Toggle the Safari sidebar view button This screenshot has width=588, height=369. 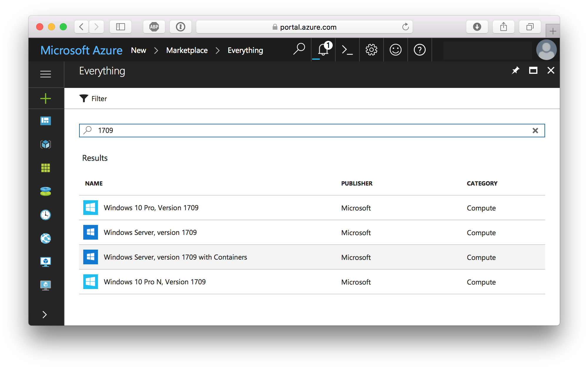click(x=121, y=27)
